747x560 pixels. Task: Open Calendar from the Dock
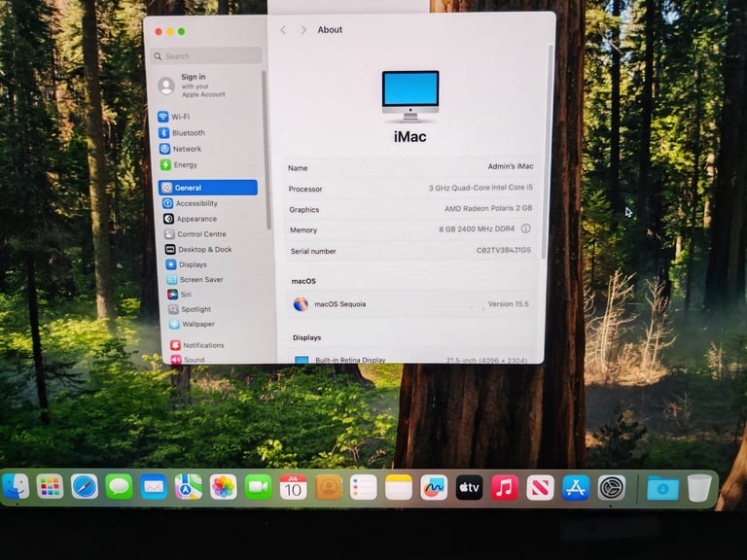(293, 487)
